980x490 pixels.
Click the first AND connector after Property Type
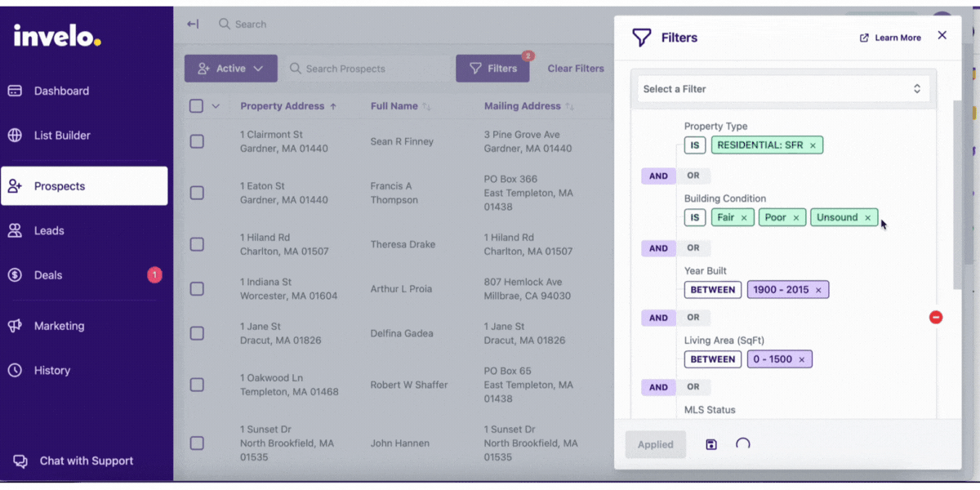point(658,176)
